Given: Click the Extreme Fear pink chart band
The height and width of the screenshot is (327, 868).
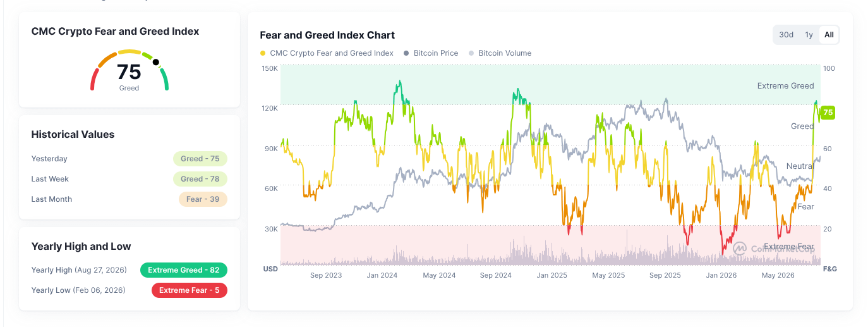Looking at the screenshot, I should pyautogui.click(x=550, y=245).
